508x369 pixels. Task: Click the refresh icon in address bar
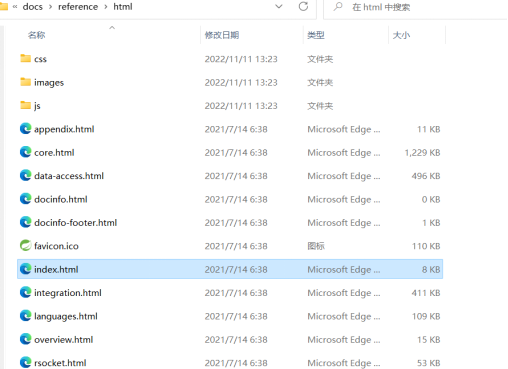303,6
